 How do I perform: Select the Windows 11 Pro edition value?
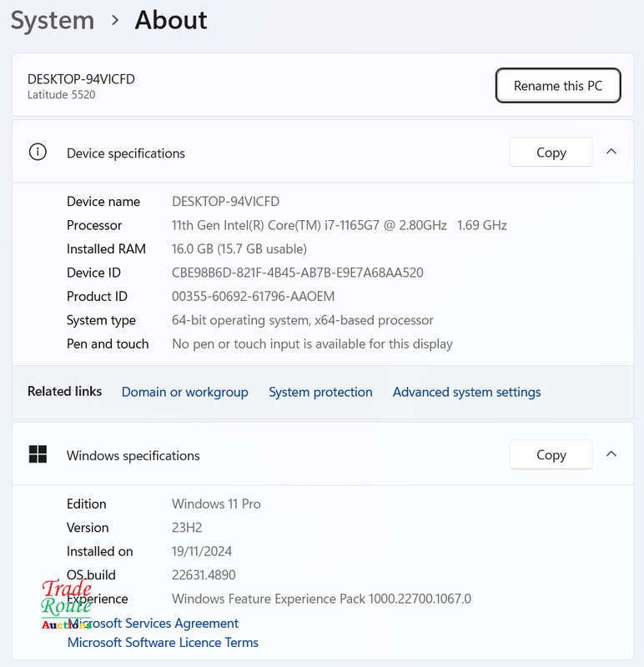[x=216, y=504]
